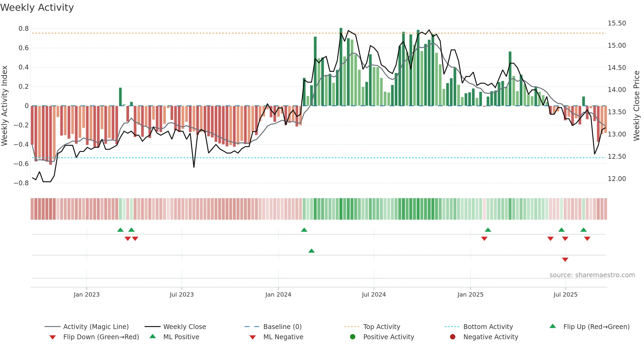The width and height of the screenshot is (644, 362).
Task: Click the blue dashed Baseline legend swatch
Action: point(252,327)
